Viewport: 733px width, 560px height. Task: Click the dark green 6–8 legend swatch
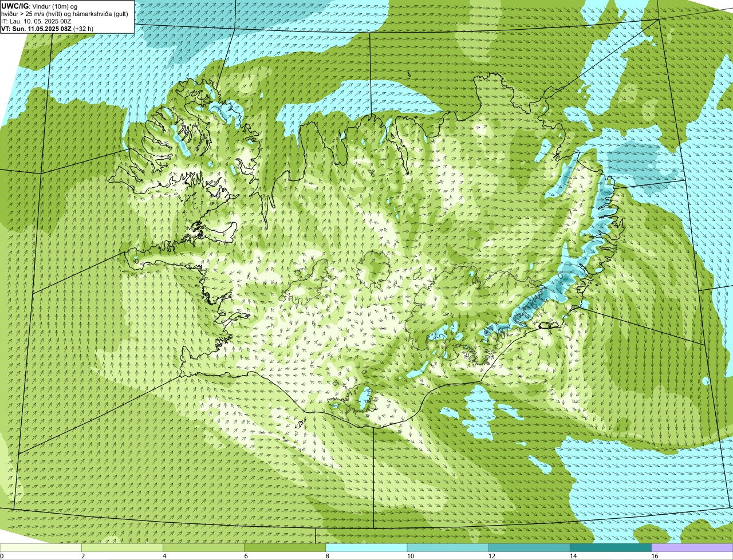[285, 547]
